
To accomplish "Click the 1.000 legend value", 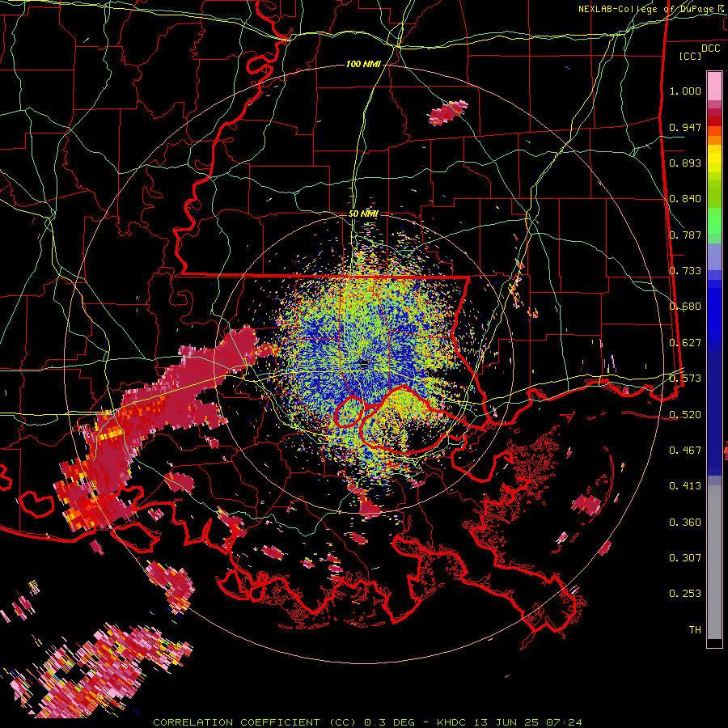I will (685, 91).
